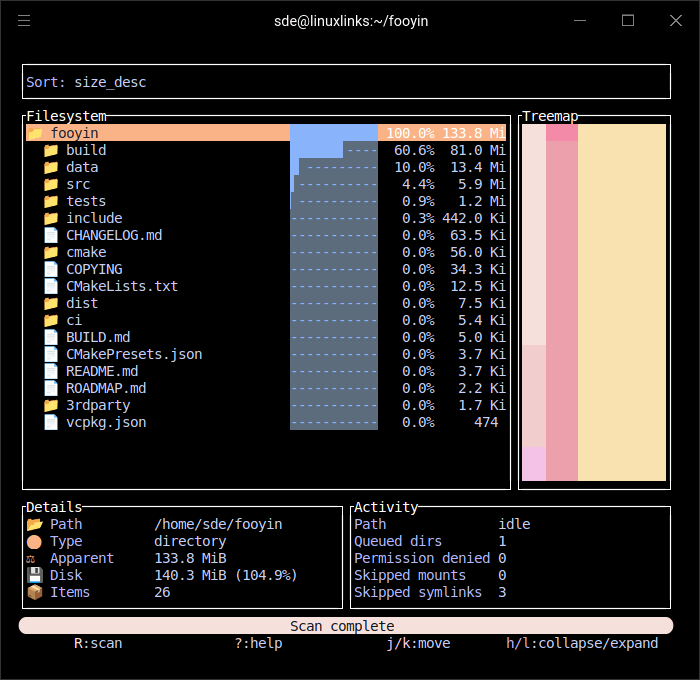This screenshot has height=680, width=700.
Task: Select the README.md file row
Action: click(102, 371)
